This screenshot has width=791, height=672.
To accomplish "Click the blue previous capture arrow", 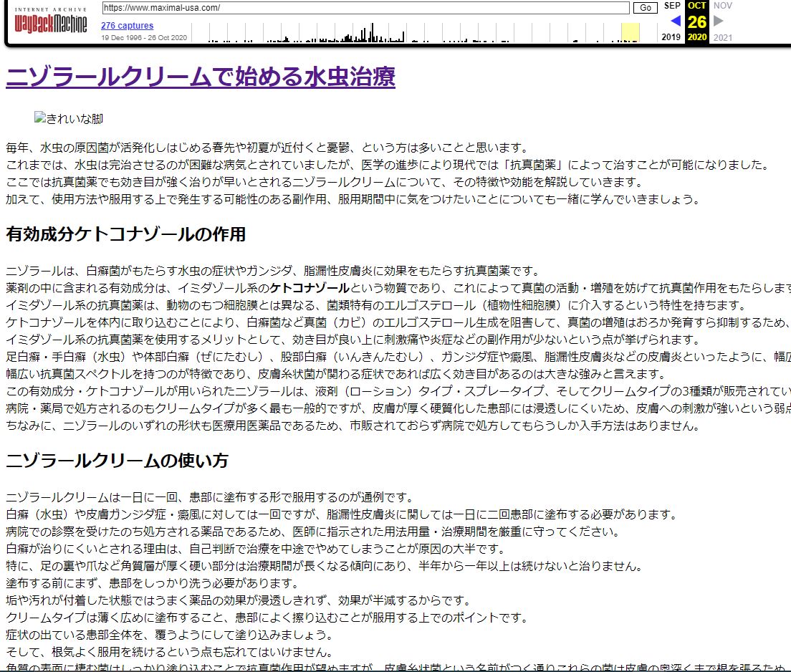I will coord(675,21).
